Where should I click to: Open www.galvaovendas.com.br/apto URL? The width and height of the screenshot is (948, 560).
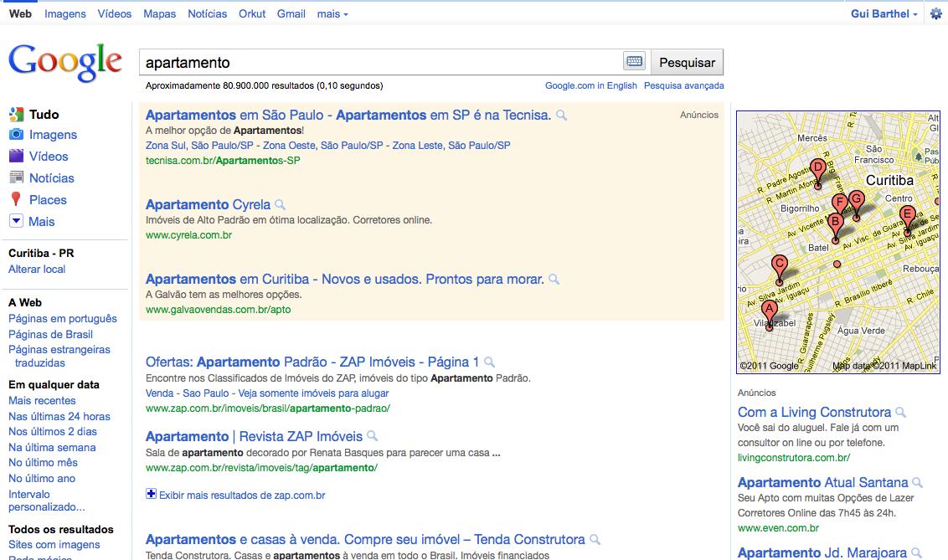point(219,310)
